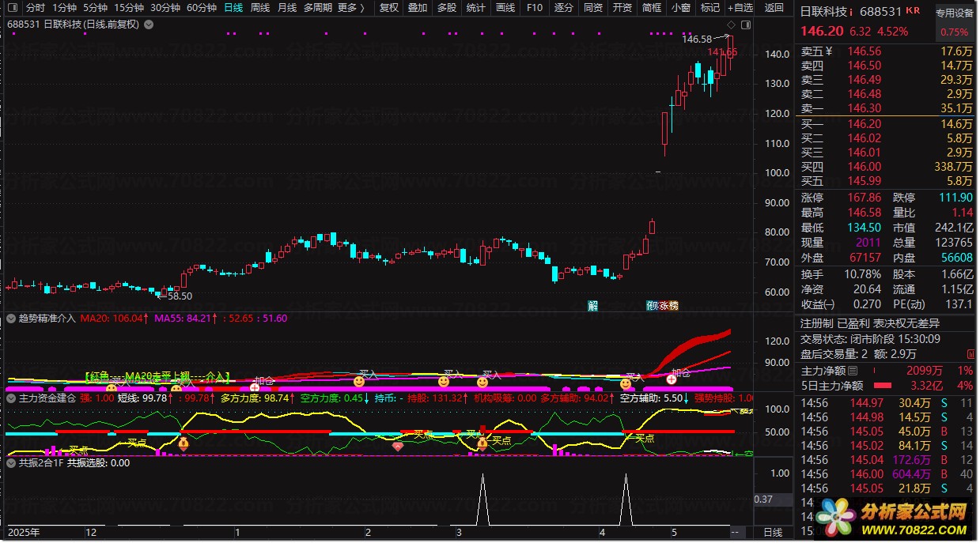Select the 周线 weekly tab

(260, 8)
